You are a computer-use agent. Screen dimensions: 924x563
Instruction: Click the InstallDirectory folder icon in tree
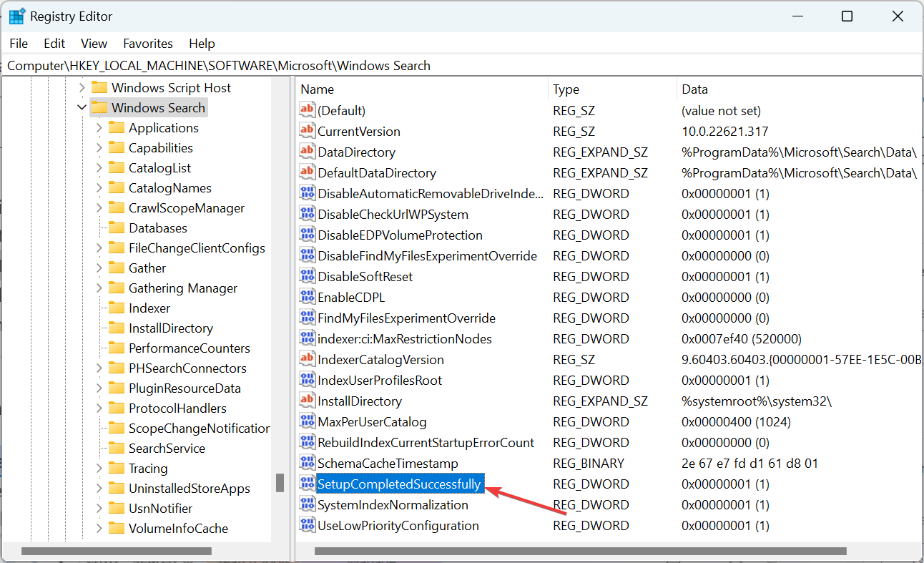click(117, 328)
